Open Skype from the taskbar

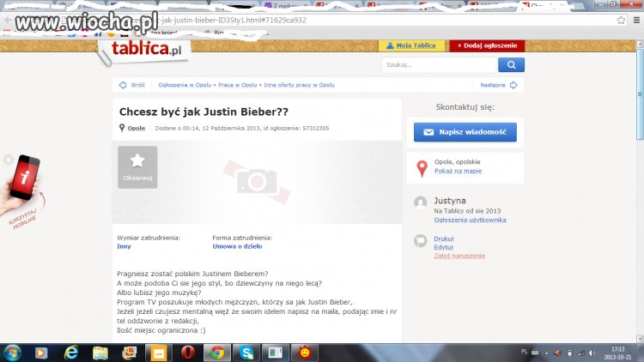click(x=246, y=353)
